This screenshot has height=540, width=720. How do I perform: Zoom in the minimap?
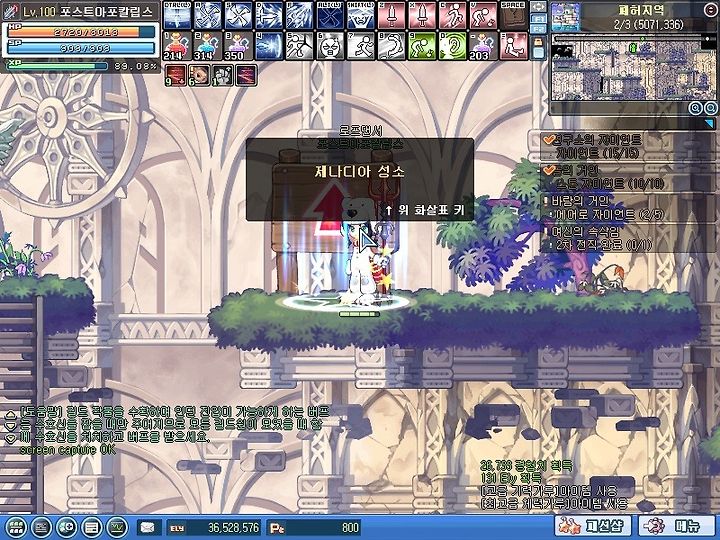696,108
